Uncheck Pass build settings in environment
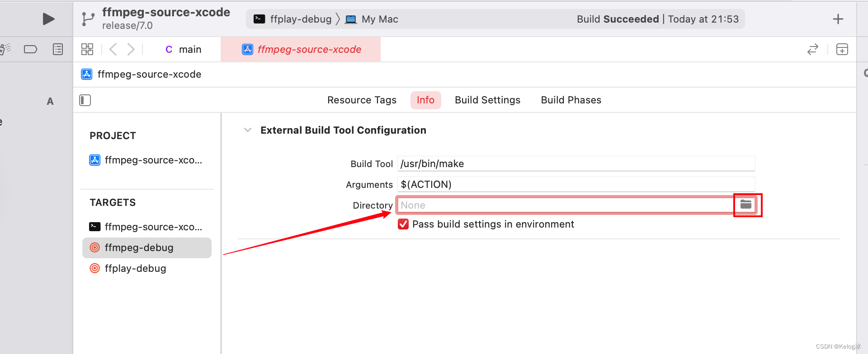The width and height of the screenshot is (868, 354). coord(403,224)
